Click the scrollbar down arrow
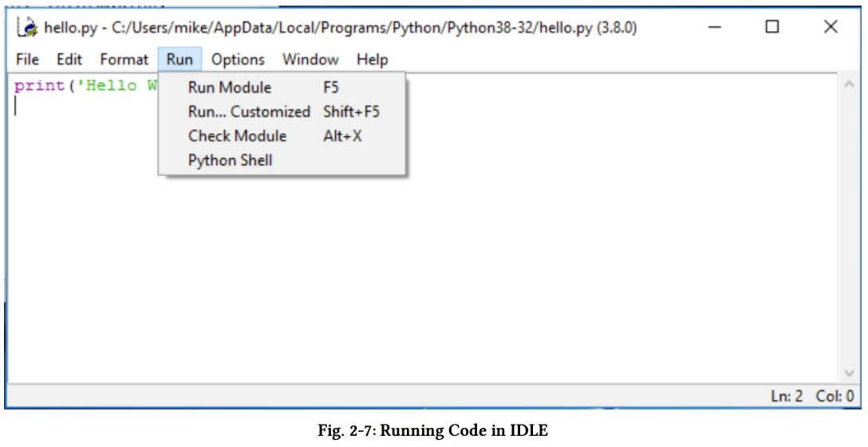868x447 pixels. click(848, 373)
